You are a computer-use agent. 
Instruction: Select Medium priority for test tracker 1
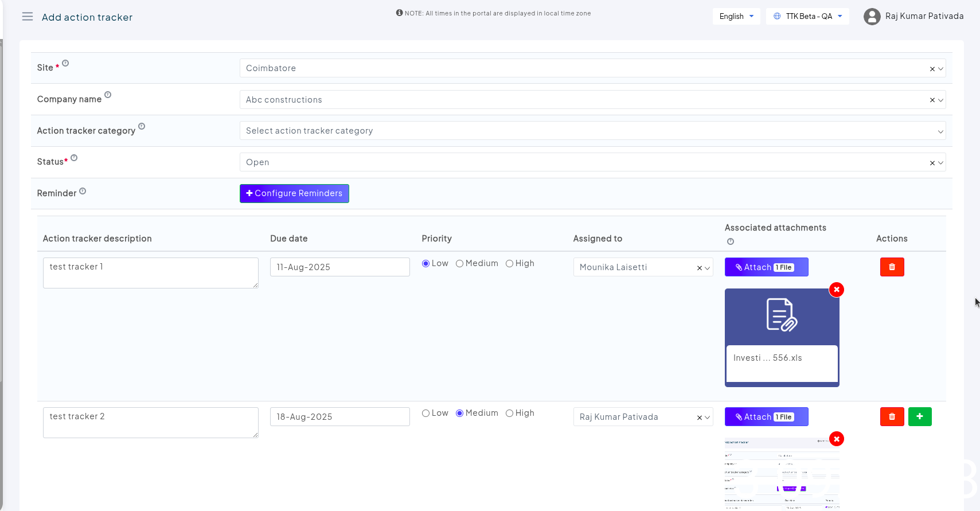pos(460,264)
